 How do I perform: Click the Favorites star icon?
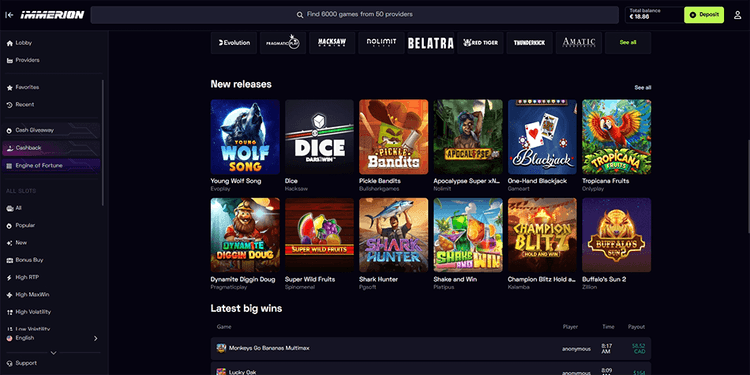coord(10,88)
